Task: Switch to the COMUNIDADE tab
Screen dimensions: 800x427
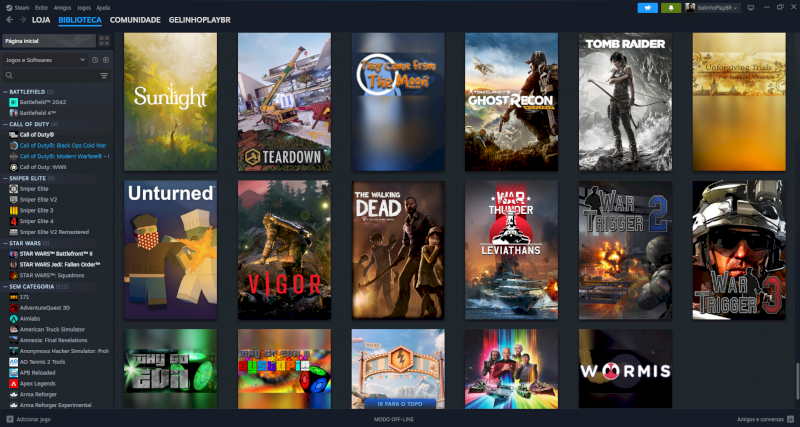Action: [135, 20]
